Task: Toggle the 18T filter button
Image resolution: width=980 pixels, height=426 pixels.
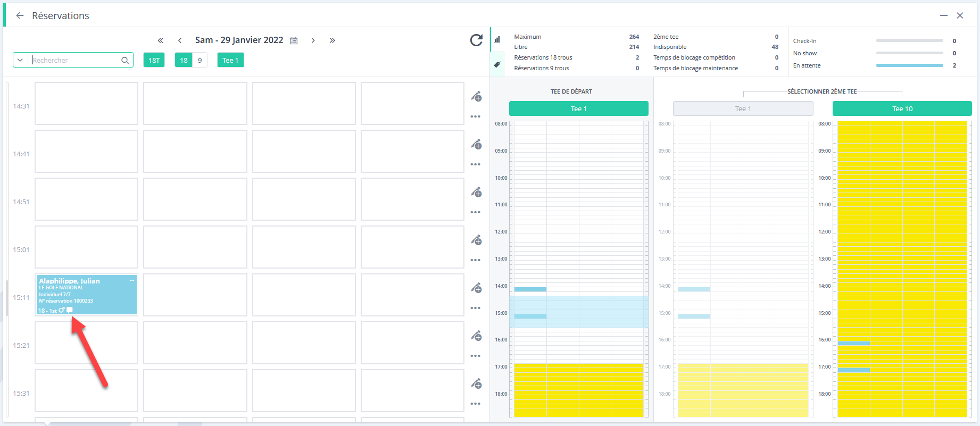Action: (154, 60)
